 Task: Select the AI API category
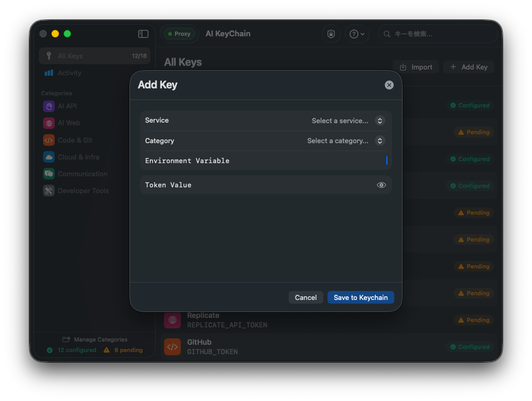(x=95, y=106)
